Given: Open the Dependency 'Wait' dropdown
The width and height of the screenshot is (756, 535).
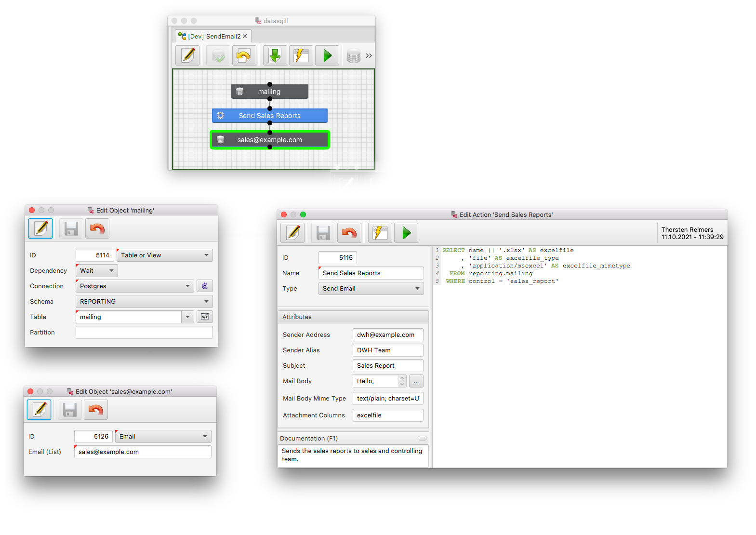Looking at the screenshot, I should [x=96, y=270].
